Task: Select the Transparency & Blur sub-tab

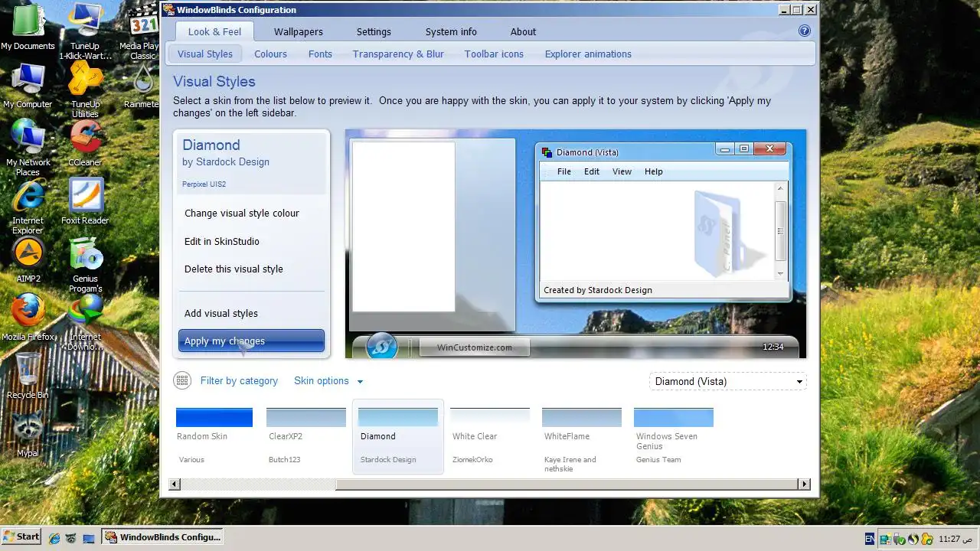Action: coord(398,54)
